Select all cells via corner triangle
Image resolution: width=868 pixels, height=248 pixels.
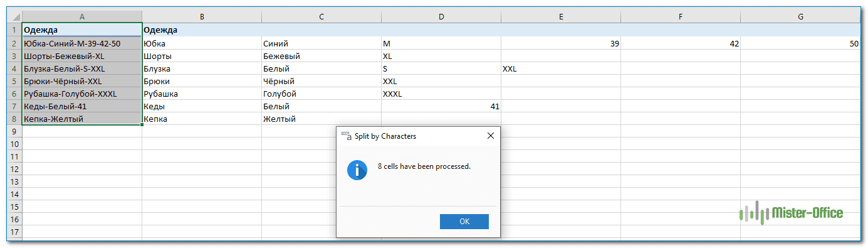click(14, 17)
